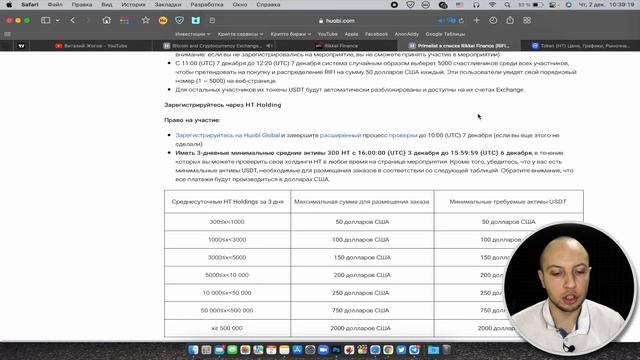Open Spotlight search in menu bar
Image resolution: width=640 pixels, height=360 pixels.
click(x=507, y=5)
